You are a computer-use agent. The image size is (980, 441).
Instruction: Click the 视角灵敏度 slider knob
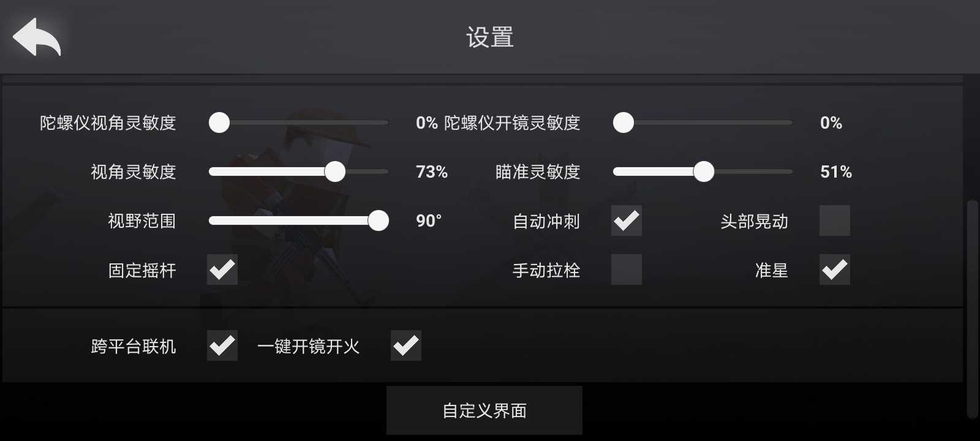[335, 171]
